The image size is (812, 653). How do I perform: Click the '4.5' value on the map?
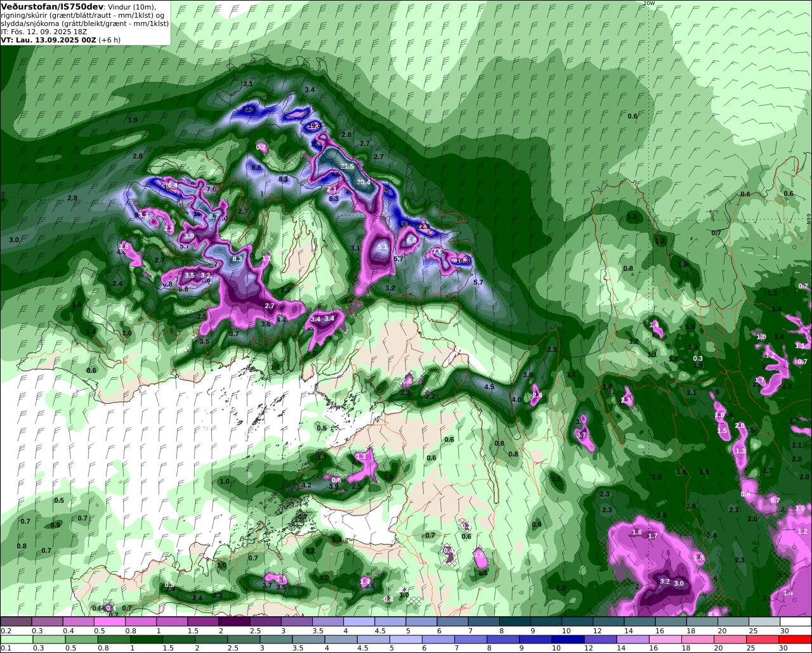tap(489, 387)
